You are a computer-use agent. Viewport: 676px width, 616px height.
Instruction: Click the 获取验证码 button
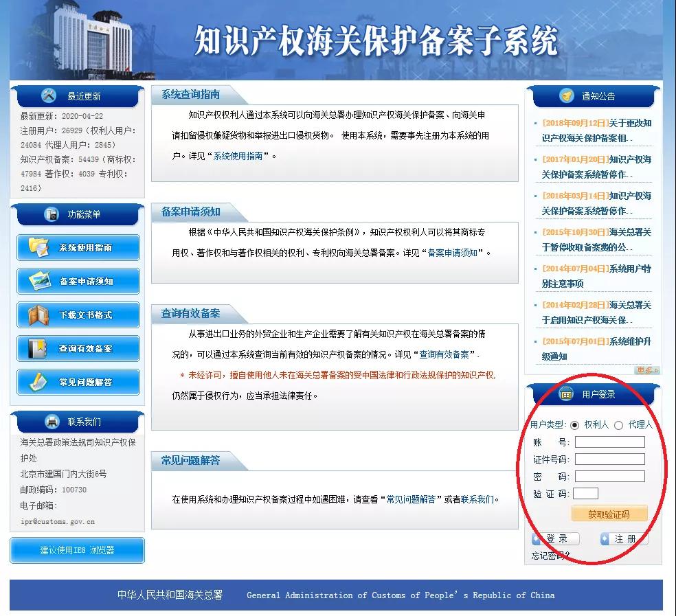tap(609, 513)
